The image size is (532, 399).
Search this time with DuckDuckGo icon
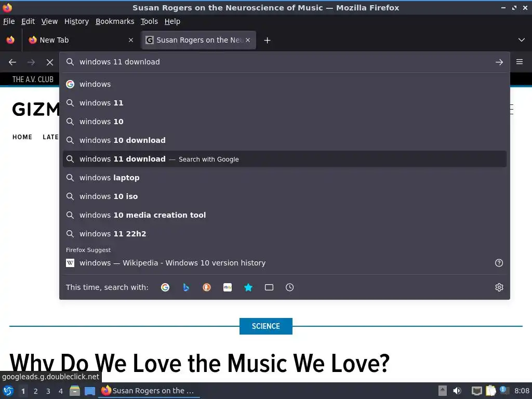click(207, 287)
